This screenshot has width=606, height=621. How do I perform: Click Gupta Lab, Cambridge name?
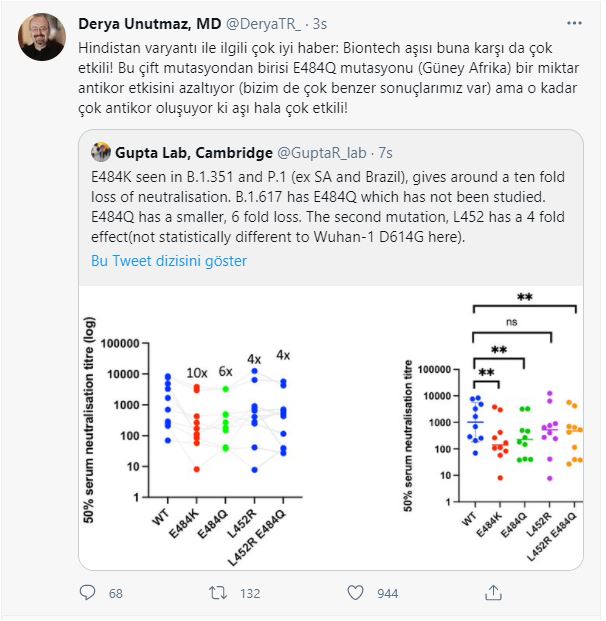click(191, 151)
